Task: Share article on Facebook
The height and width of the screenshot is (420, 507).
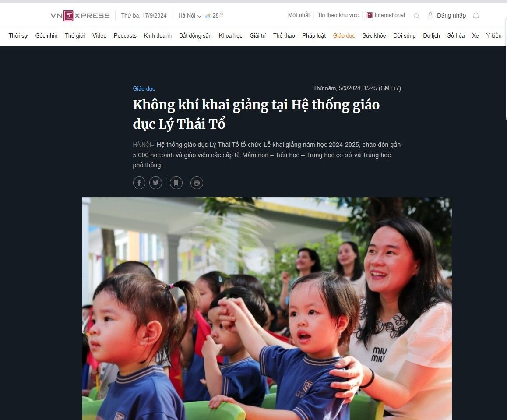Action: [x=139, y=183]
